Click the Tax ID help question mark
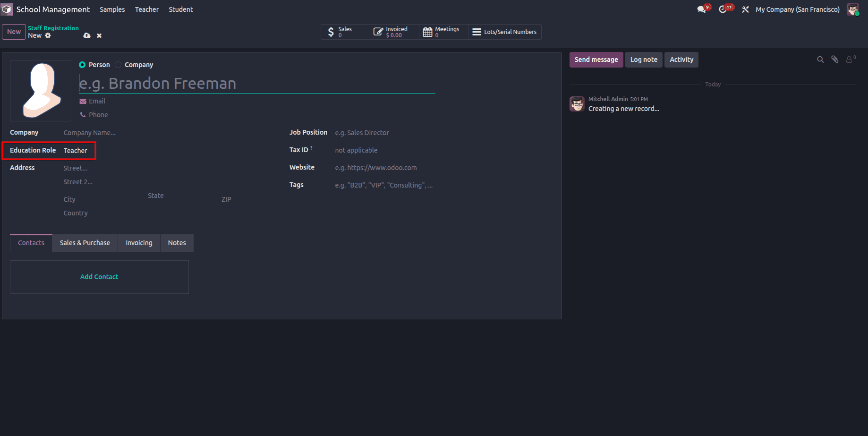 [x=311, y=148]
